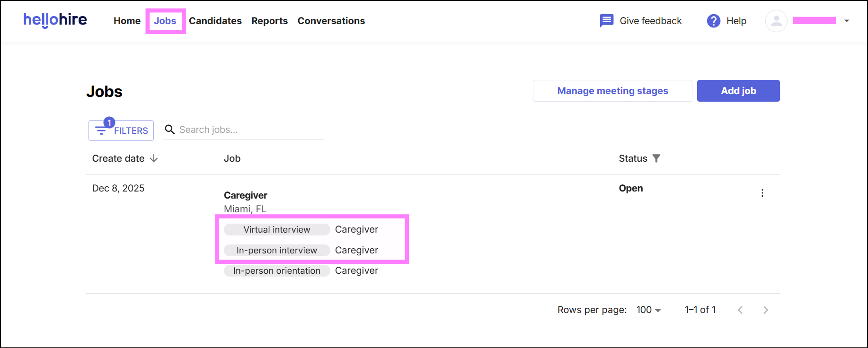Go to the Home tab
The width and height of the screenshot is (868, 348).
click(127, 21)
